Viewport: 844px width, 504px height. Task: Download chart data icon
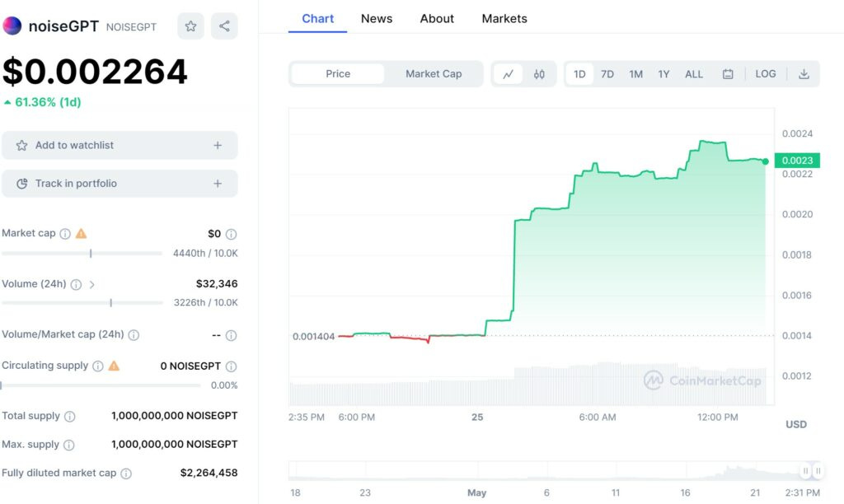[804, 74]
